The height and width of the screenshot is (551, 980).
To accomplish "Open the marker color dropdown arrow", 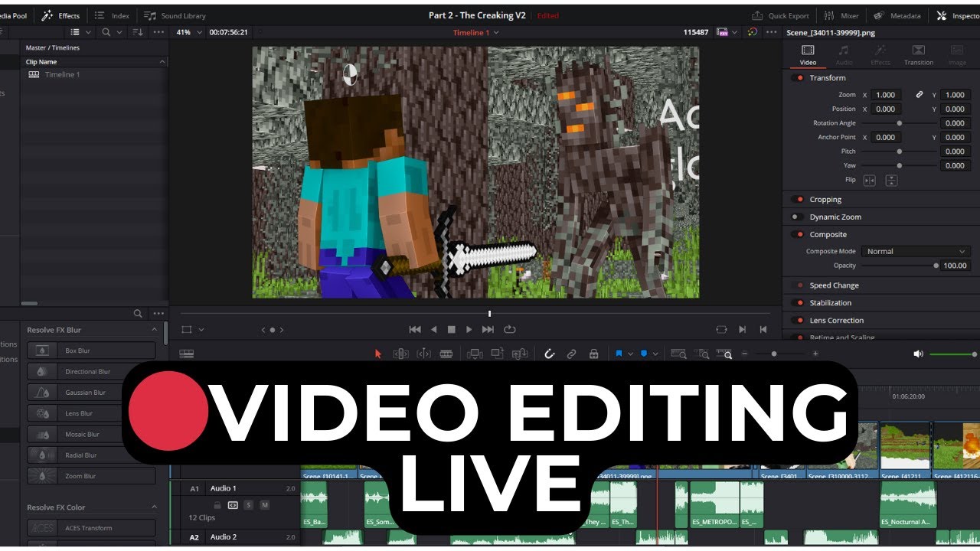I will (655, 354).
